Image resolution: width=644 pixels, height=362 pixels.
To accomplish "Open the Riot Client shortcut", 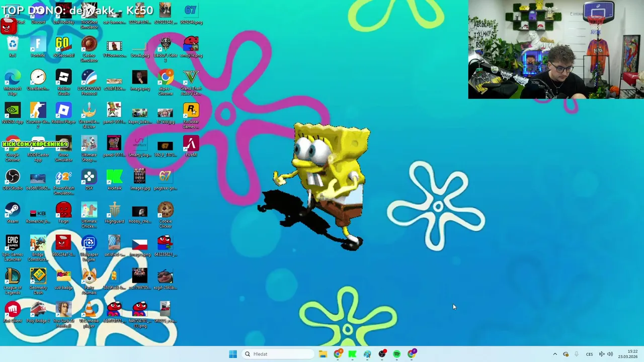I will pyautogui.click(x=13, y=313).
